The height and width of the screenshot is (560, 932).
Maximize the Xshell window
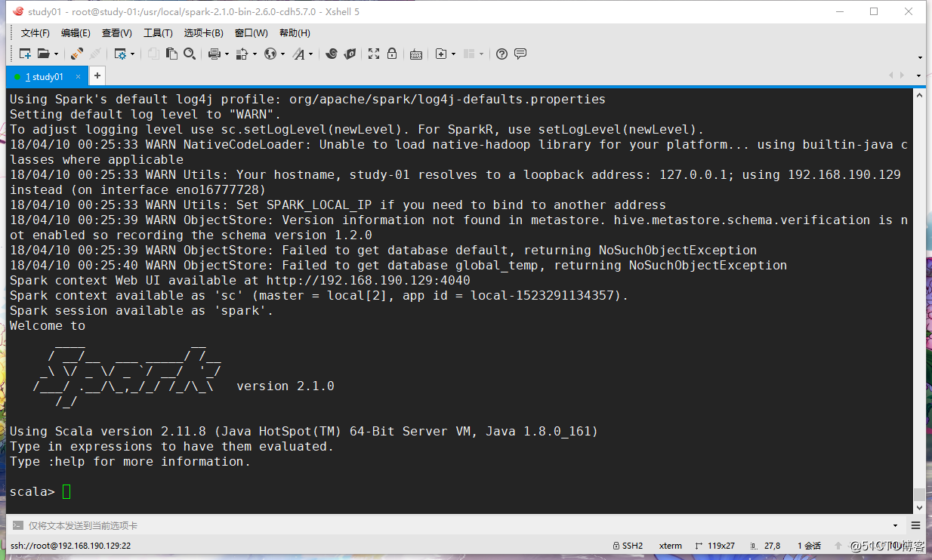point(874,11)
